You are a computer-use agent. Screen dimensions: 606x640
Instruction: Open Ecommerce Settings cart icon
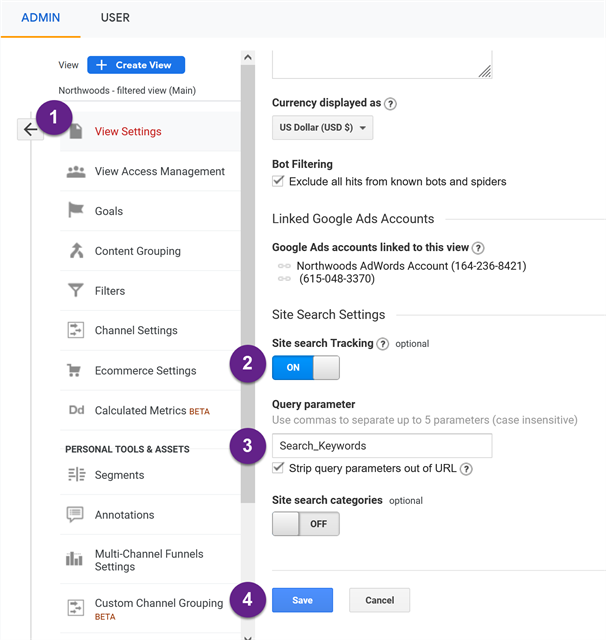(x=74, y=370)
